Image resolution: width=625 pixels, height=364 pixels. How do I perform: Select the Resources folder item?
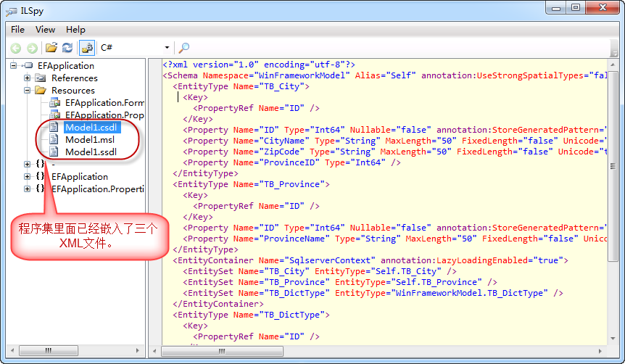73,91
